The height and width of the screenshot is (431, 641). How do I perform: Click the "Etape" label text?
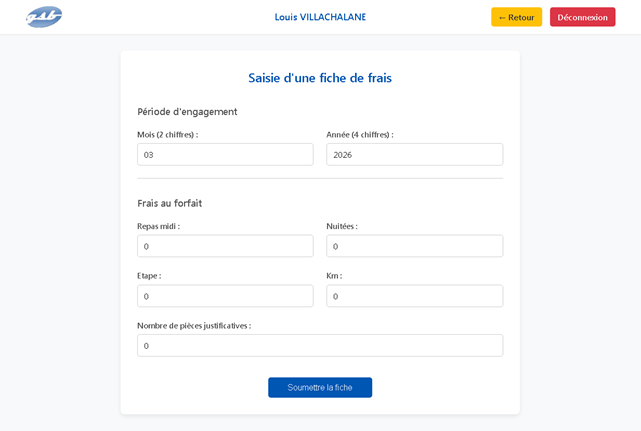(x=149, y=276)
